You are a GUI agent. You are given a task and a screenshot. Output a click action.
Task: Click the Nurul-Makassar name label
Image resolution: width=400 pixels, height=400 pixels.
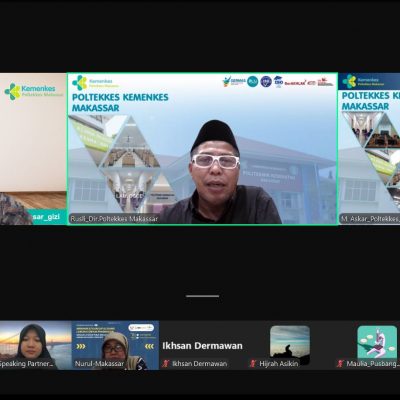coord(99,364)
